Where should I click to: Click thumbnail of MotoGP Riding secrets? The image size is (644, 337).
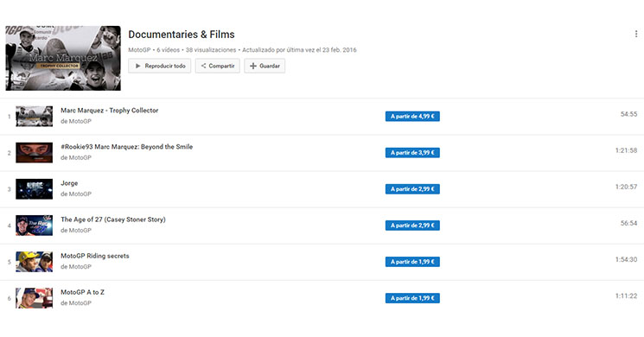tap(34, 262)
